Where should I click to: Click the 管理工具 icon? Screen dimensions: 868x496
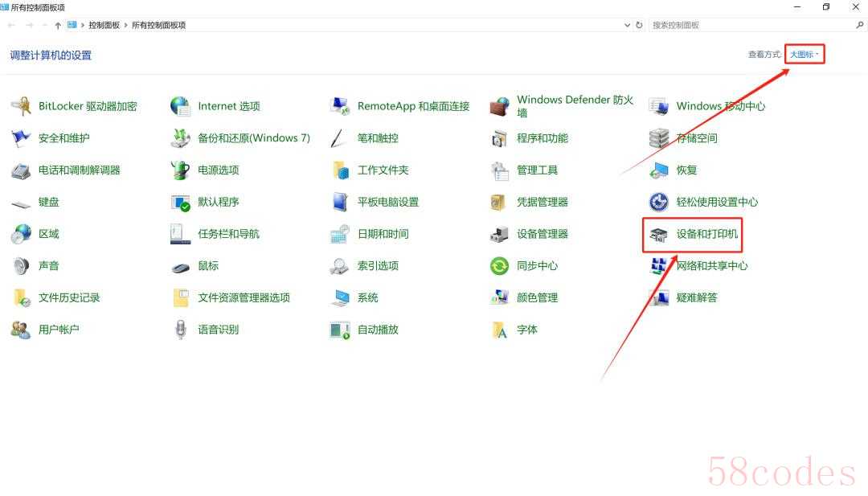[x=499, y=170]
